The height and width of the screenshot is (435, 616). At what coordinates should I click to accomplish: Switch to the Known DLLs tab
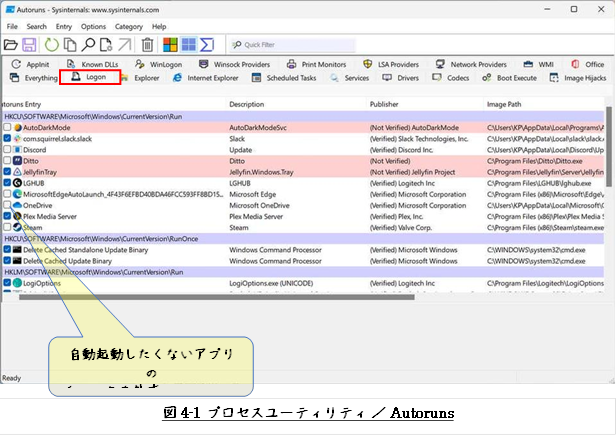tap(92, 64)
